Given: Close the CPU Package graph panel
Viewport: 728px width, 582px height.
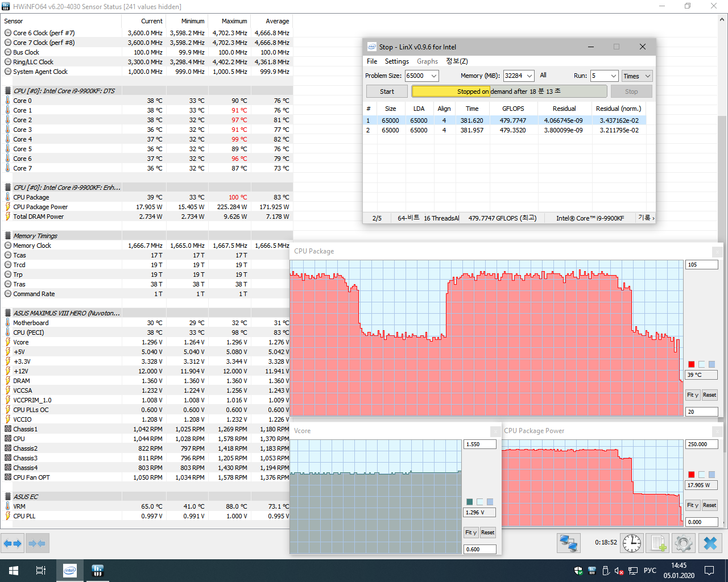Looking at the screenshot, I should pyautogui.click(x=718, y=251).
